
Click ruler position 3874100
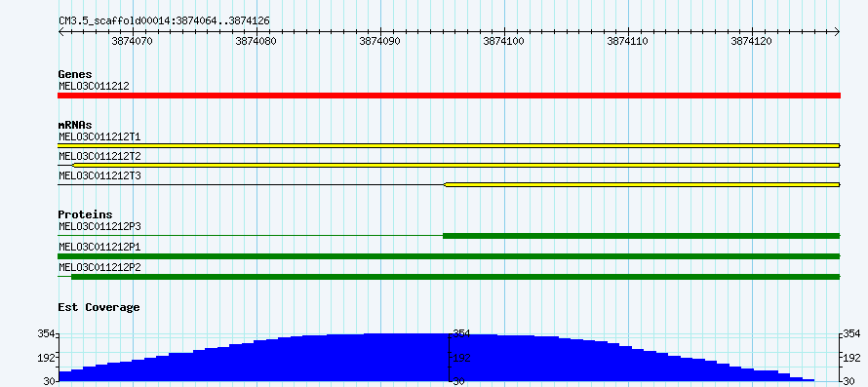tap(504, 41)
